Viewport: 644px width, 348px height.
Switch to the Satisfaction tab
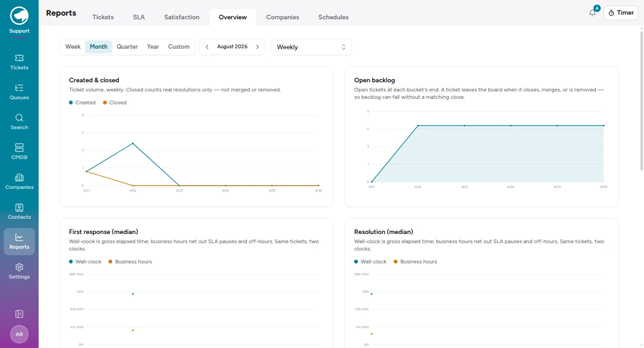182,17
